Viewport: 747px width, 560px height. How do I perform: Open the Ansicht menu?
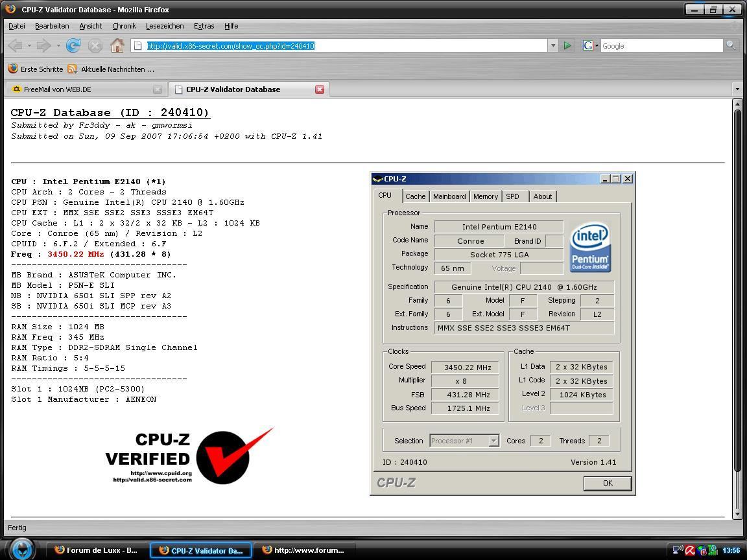91,26
